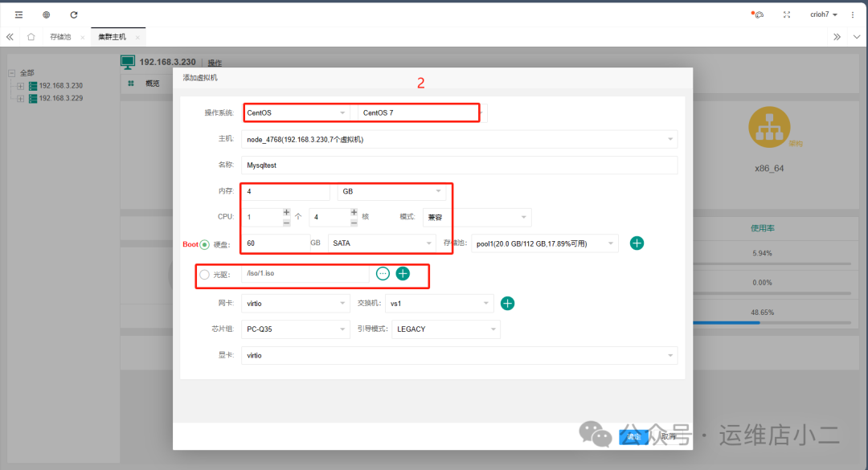This screenshot has width=868, height=470.
Task: Increase CPU socket count with plus stepper
Action: 286,212
